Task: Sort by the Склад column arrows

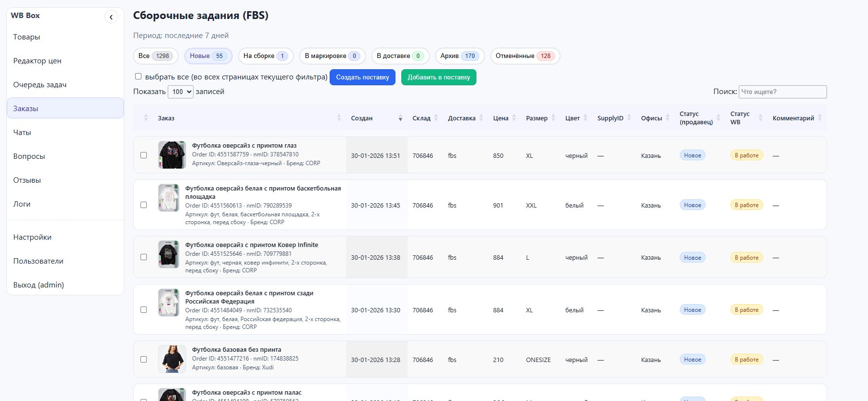Action: pyautogui.click(x=436, y=118)
